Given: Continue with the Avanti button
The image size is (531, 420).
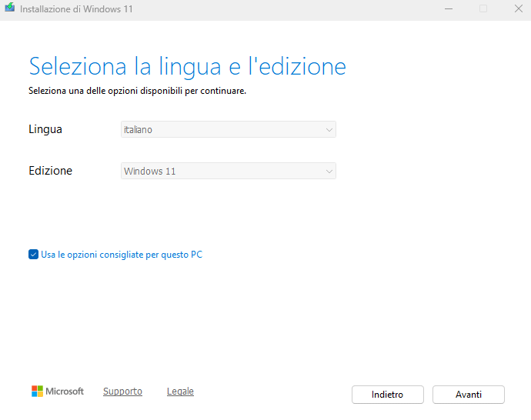Looking at the screenshot, I should (469, 395).
